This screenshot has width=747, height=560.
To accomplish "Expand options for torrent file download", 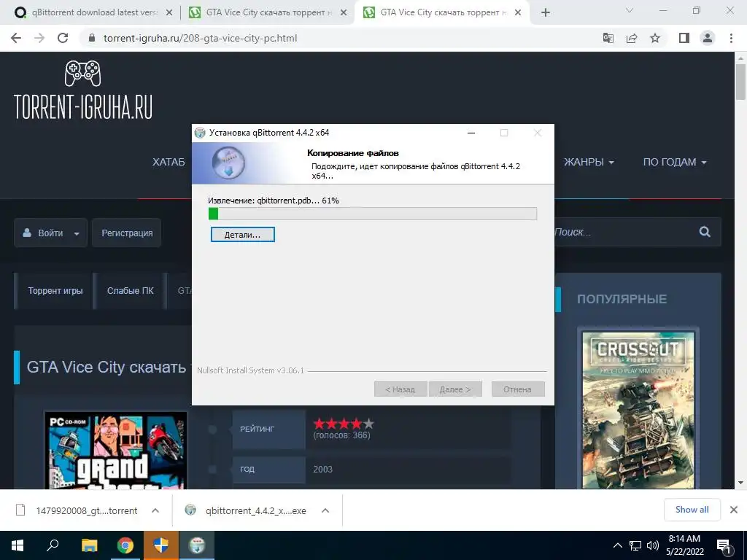I will point(155,510).
